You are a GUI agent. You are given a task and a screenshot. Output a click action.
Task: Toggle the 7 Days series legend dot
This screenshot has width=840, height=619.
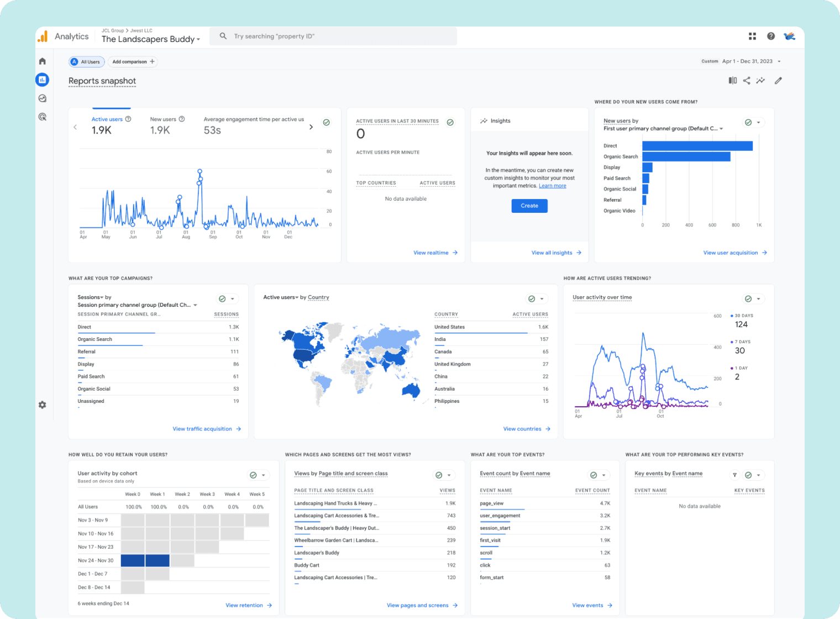pos(731,342)
